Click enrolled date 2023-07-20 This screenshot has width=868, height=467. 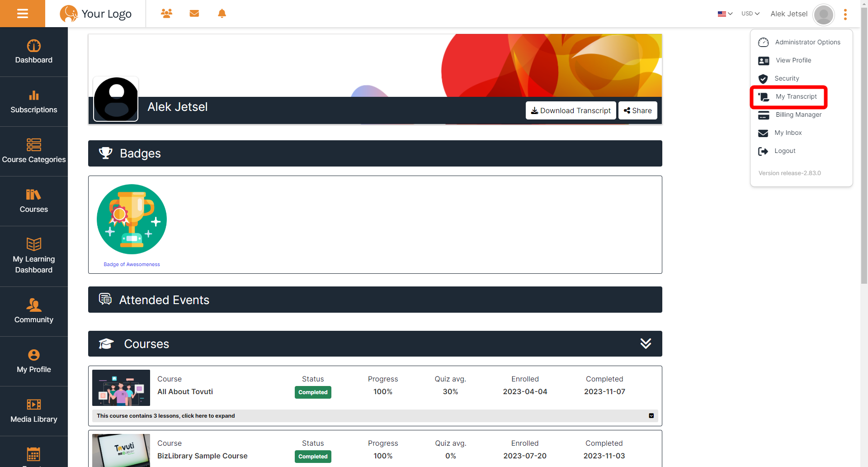coord(525,456)
